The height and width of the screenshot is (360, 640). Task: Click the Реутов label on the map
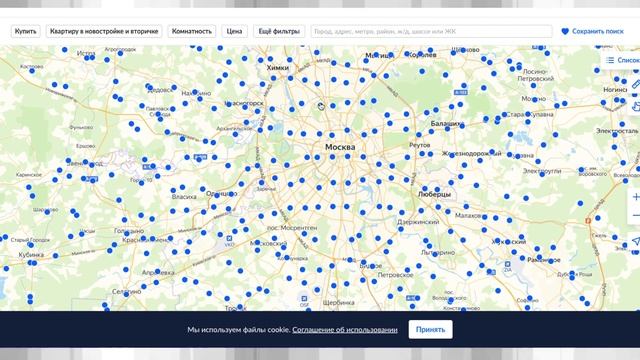[420, 145]
